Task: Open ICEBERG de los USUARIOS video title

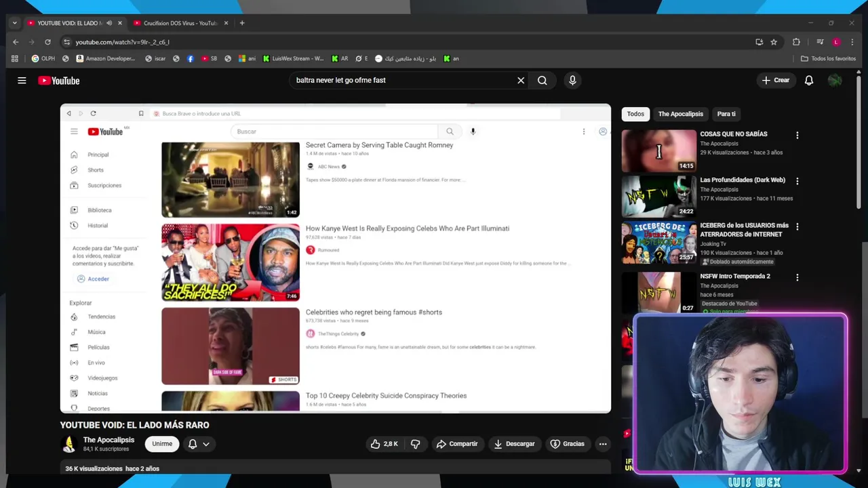Action: [744, 230]
